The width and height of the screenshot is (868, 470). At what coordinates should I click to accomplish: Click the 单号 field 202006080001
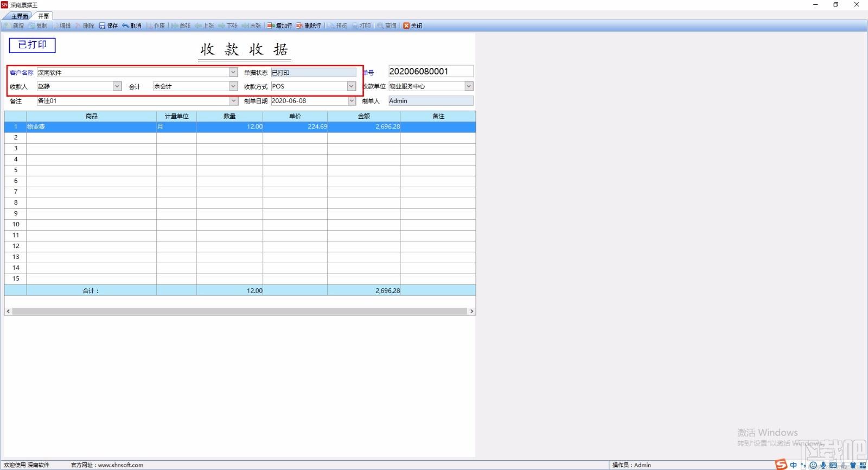click(x=431, y=71)
